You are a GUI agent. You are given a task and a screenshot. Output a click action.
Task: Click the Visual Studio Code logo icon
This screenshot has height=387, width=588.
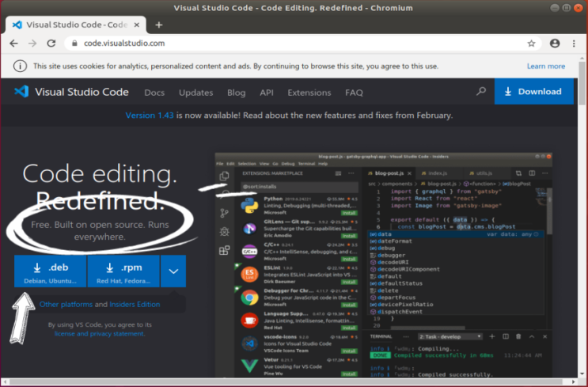click(x=21, y=92)
